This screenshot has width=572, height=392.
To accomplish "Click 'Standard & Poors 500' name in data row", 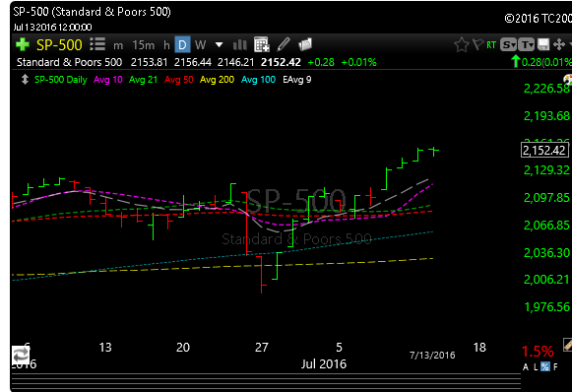I will click(x=69, y=62).
